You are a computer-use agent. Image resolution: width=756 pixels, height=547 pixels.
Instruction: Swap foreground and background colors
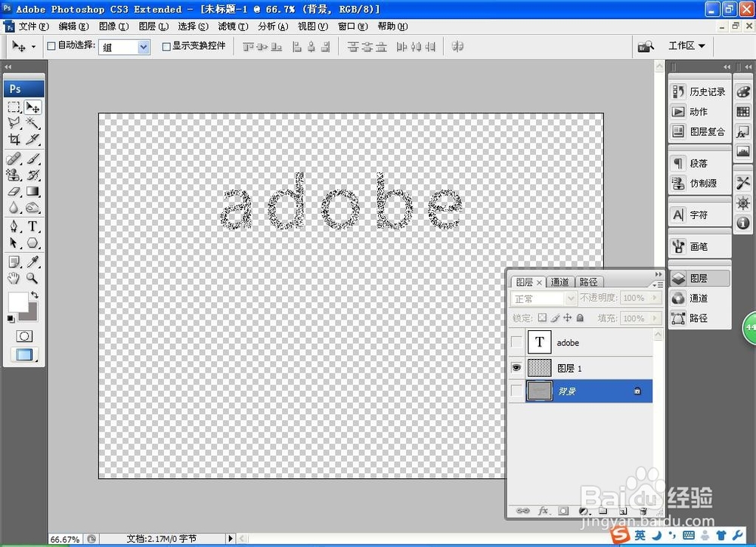click(34, 295)
